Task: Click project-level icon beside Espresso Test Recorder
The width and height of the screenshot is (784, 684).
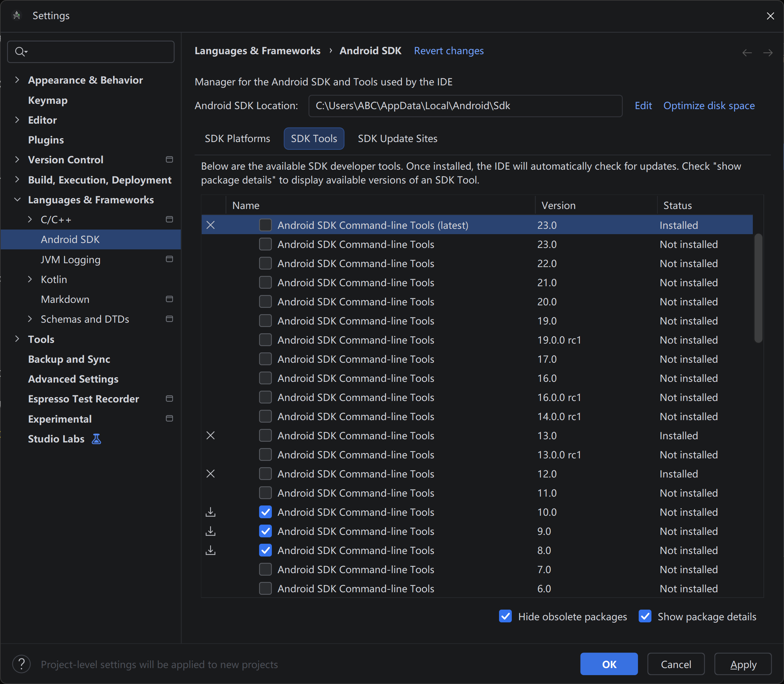Action: (169, 399)
